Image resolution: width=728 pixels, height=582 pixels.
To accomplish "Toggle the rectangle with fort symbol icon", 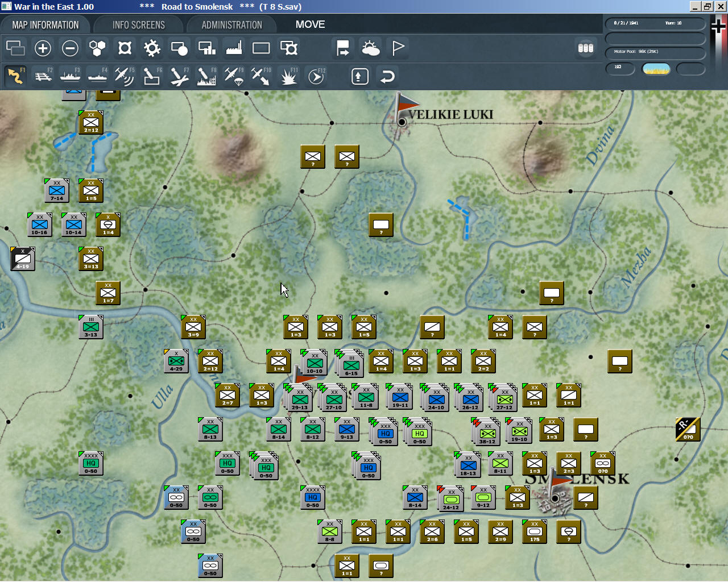I will coord(289,48).
